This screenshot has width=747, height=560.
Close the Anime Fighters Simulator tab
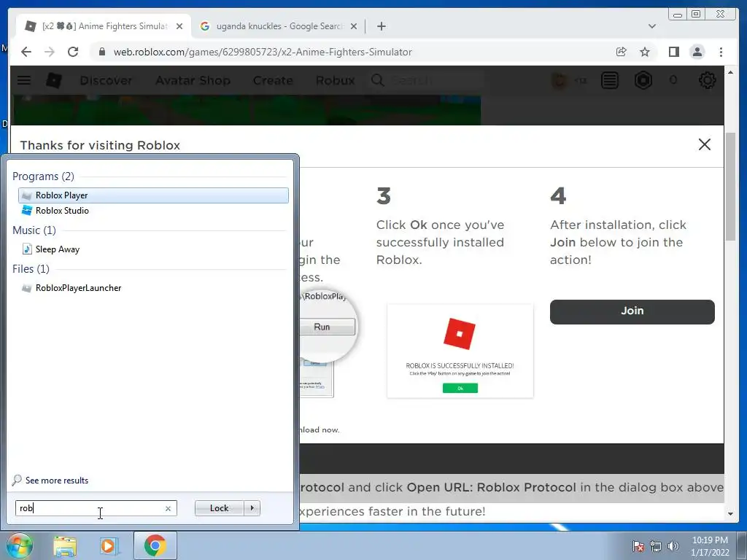click(179, 26)
